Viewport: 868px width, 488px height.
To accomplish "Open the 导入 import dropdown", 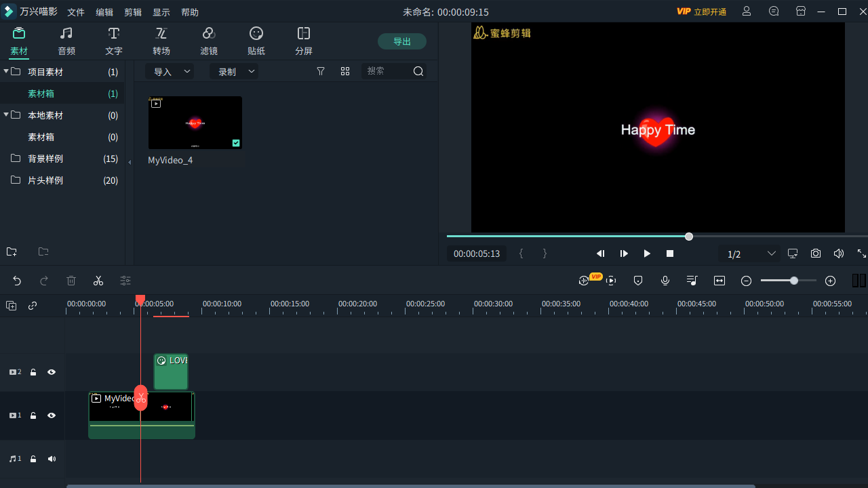I will tap(170, 70).
